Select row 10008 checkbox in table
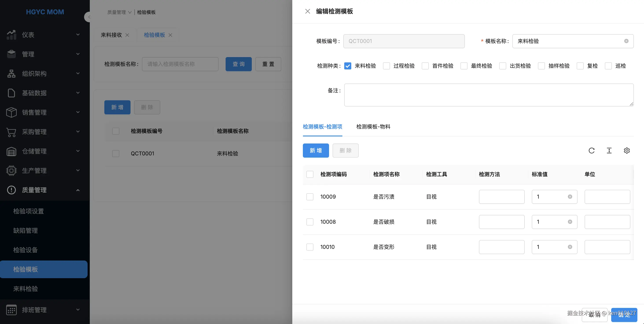This screenshot has width=644, height=324. 310,222
